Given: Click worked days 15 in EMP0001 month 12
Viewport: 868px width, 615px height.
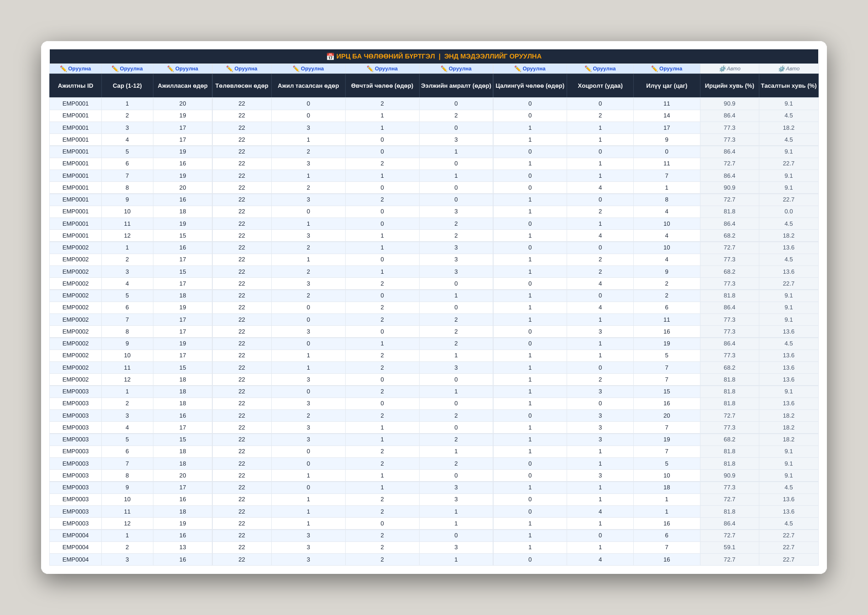Looking at the screenshot, I should pos(183,235).
